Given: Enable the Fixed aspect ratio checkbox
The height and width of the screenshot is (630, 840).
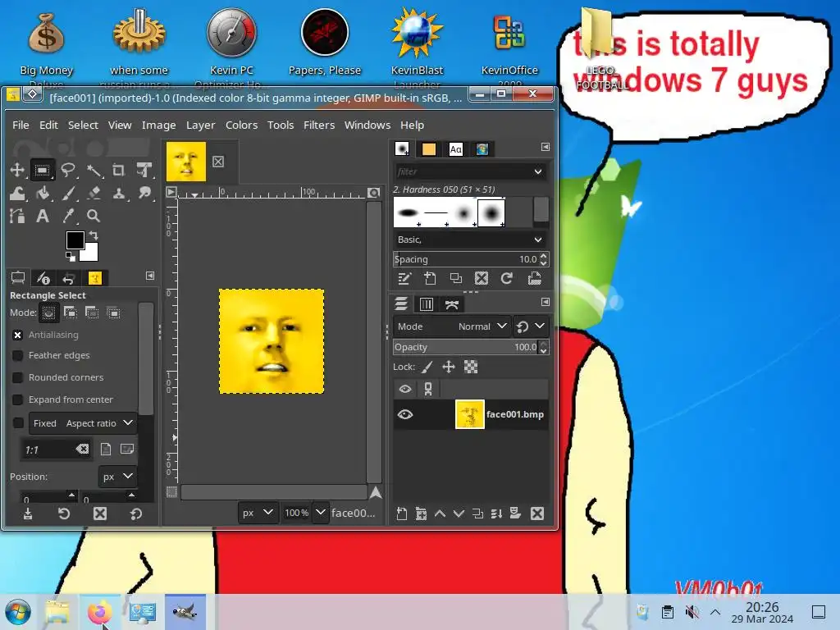Looking at the screenshot, I should coord(18,423).
